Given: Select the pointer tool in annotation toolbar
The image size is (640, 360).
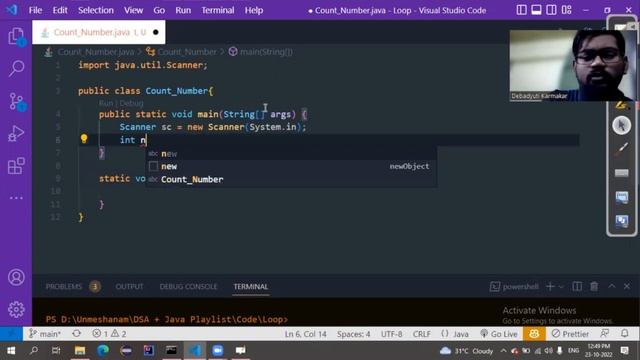Looking at the screenshot, I should pos(621,125).
